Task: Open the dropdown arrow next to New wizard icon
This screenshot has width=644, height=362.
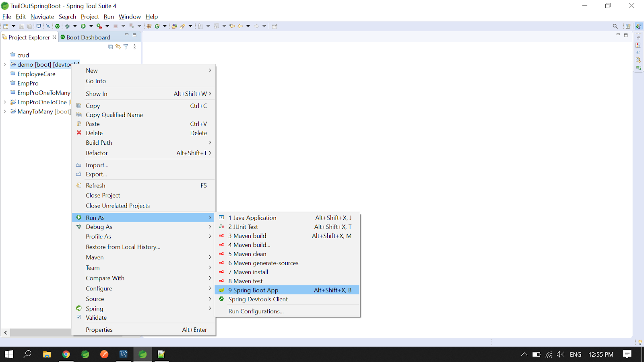Action: (x=13, y=26)
